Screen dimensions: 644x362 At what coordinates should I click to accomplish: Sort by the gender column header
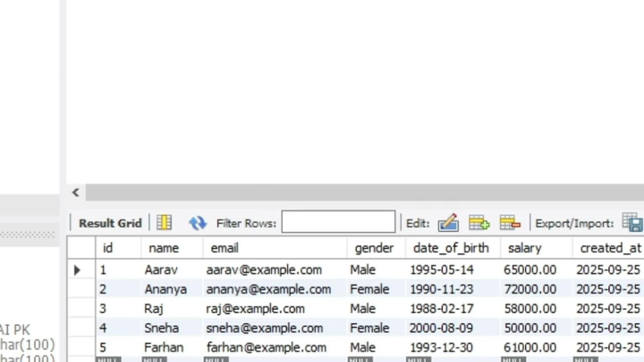(376, 248)
